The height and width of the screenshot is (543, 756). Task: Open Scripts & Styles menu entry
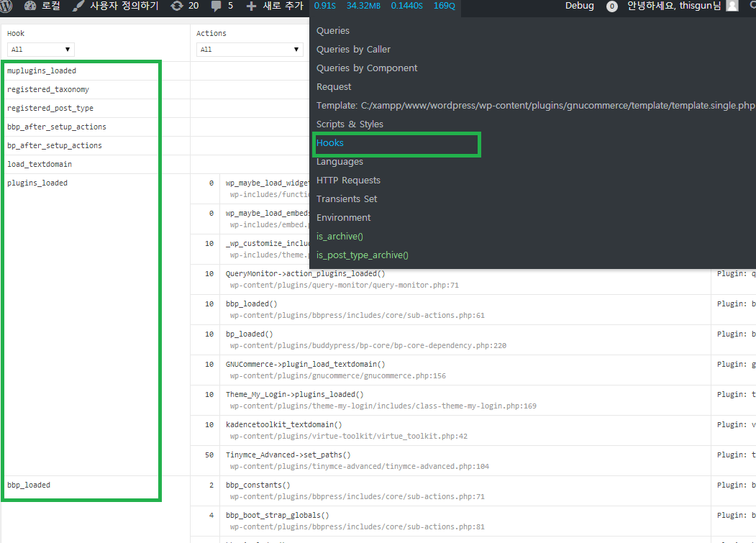click(350, 124)
